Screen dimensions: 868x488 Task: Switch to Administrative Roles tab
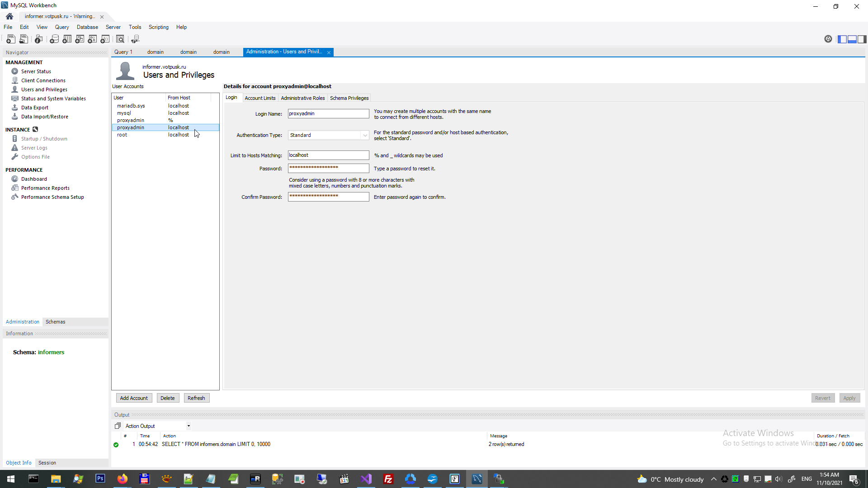pos(302,98)
